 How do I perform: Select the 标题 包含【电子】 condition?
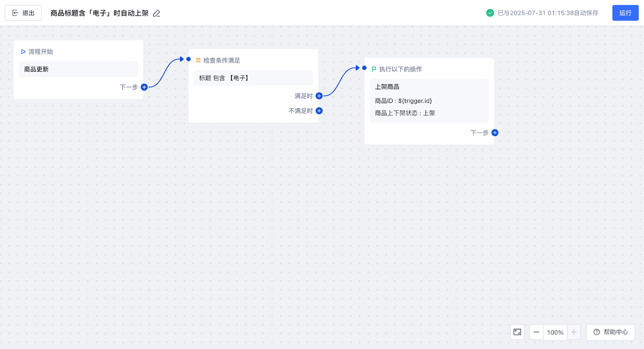253,78
